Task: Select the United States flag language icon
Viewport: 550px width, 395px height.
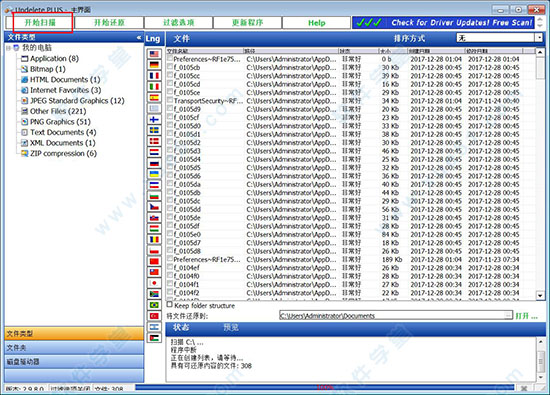Action: [x=154, y=54]
